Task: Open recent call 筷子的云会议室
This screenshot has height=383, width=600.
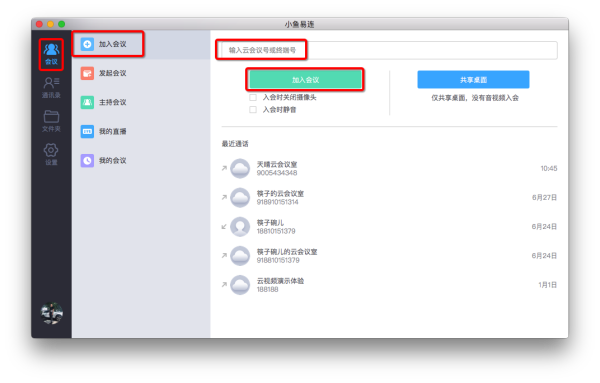Action: coord(389,197)
